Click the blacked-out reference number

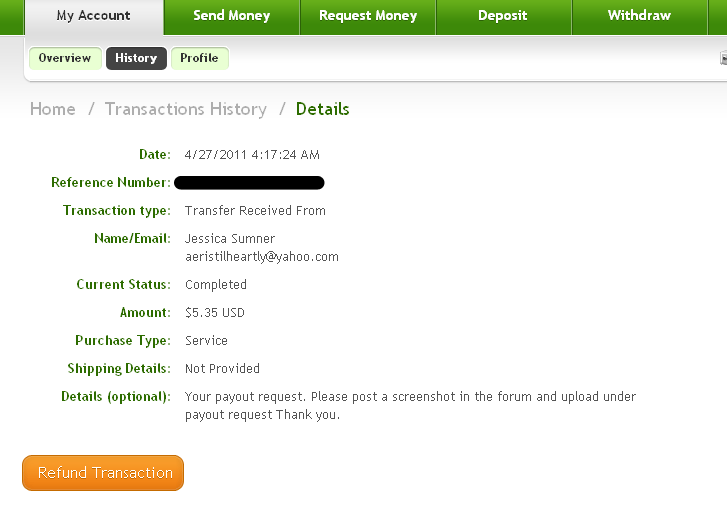click(249, 183)
